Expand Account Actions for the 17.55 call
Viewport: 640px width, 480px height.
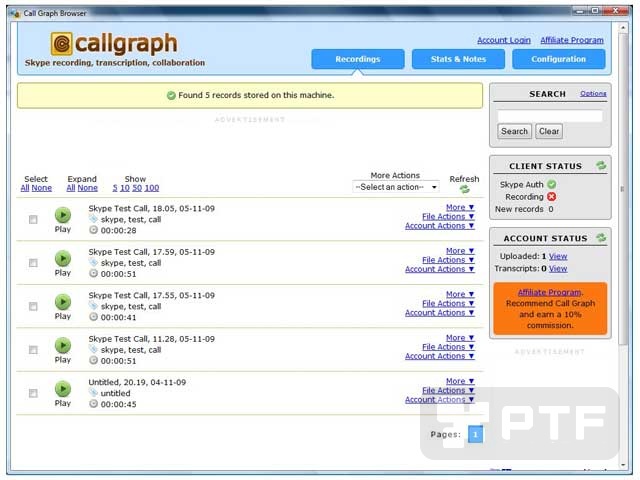(x=440, y=313)
